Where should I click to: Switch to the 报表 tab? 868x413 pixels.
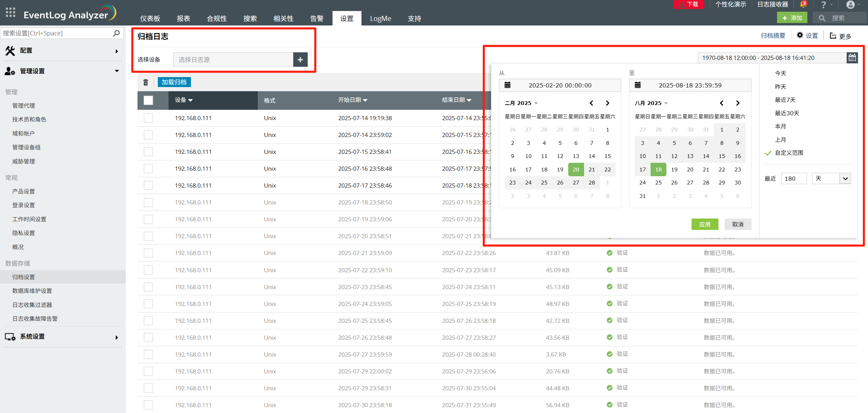(x=183, y=19)
